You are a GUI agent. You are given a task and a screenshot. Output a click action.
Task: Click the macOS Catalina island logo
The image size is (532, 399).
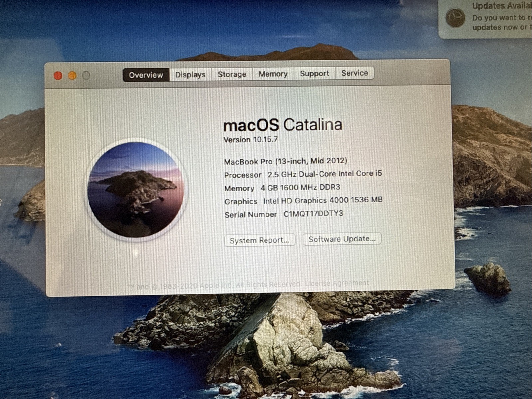(x=135, y=189)
